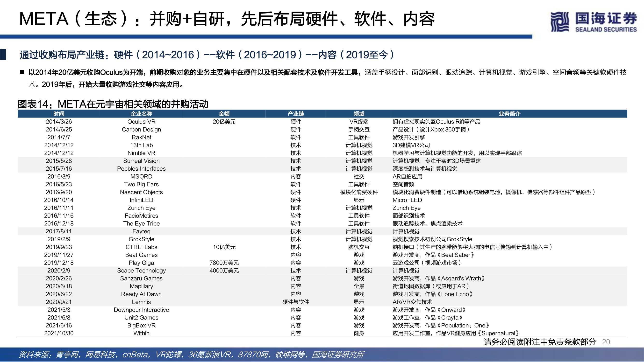
Task: Click the VR终端 field cell
Action: (359, 122)
